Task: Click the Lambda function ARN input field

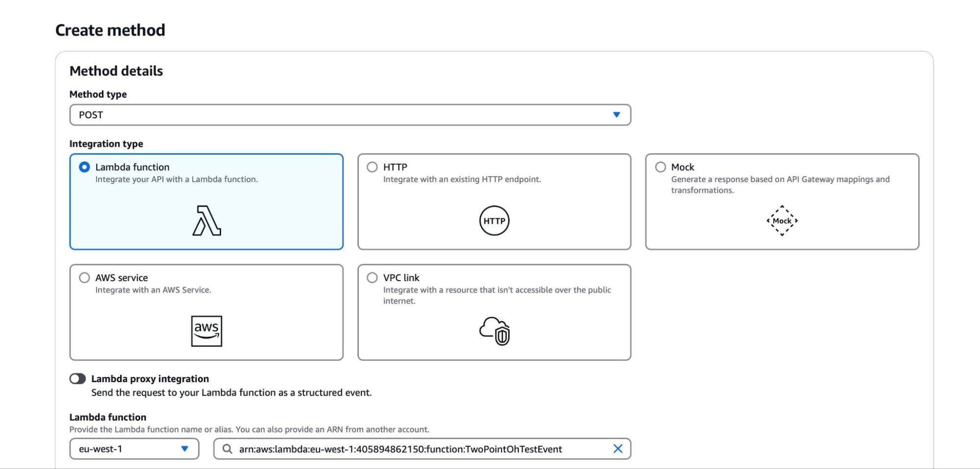Action: click(x=422, y=449)
